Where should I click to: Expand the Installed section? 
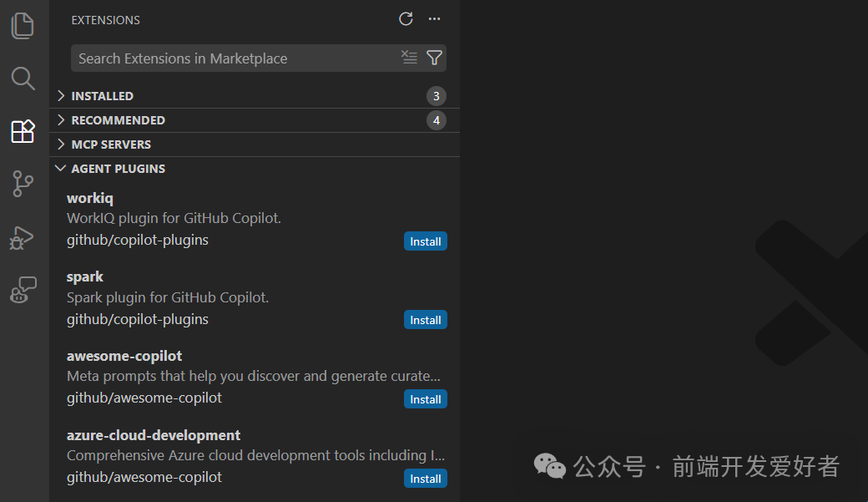tap(102, 96)
